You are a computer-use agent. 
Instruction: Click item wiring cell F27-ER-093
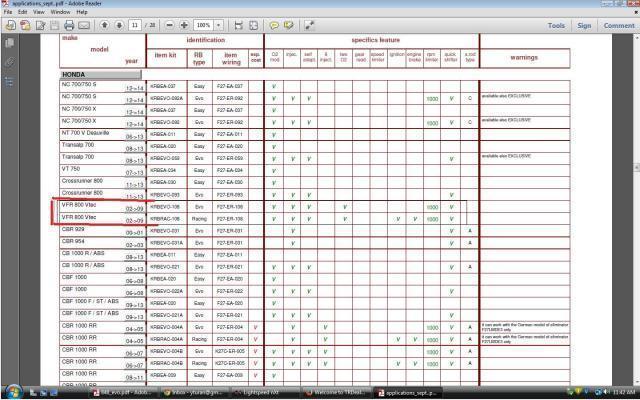[230, 195]
